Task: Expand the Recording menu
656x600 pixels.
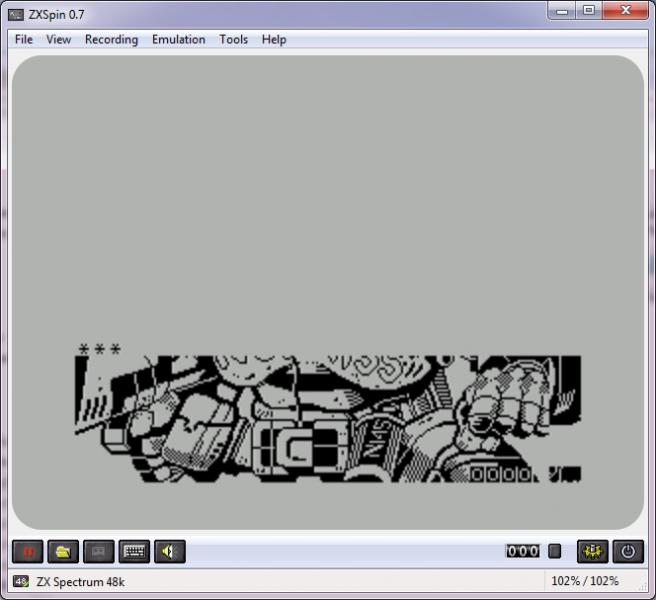Action: click(111, 40)
